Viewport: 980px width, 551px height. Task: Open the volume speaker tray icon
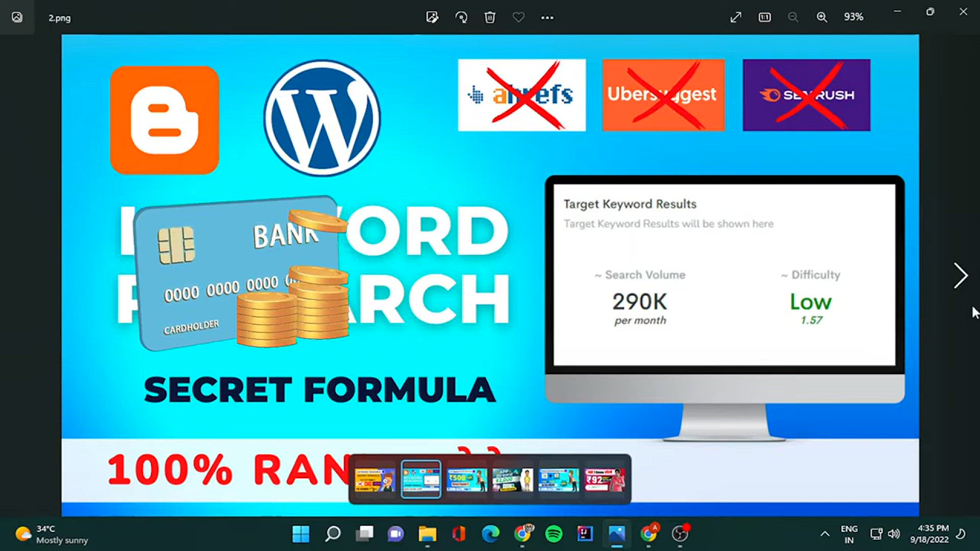[x=894, y=534]
